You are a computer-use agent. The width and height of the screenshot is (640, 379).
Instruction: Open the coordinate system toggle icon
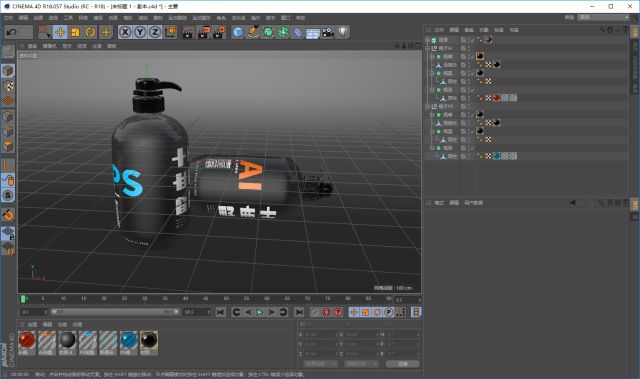tap(171, 32)
